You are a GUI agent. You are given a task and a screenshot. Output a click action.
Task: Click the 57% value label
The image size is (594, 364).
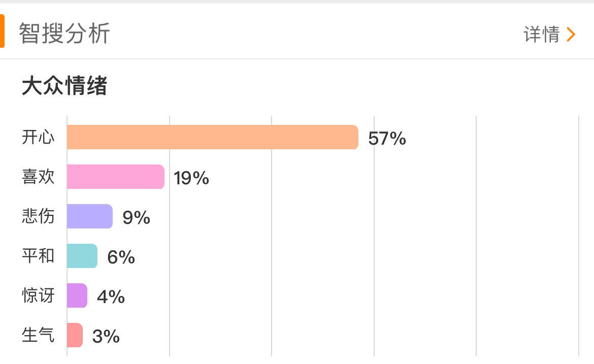tap(387, 138)
